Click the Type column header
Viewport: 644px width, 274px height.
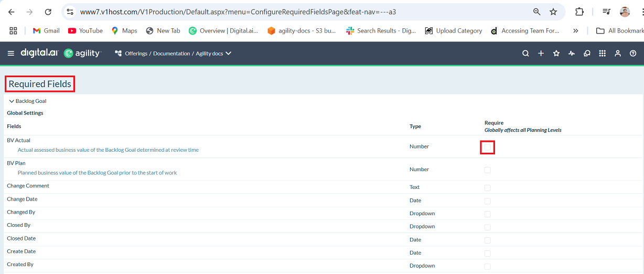click(415, 127)
